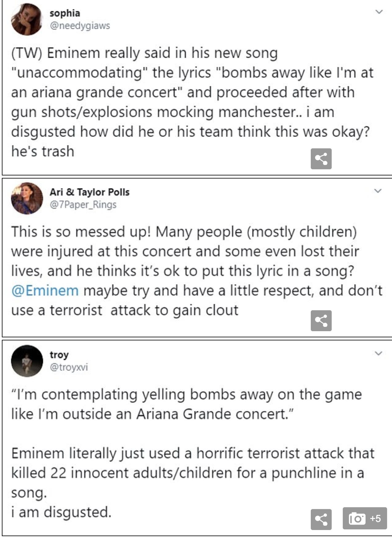The width and height of the screenshot is (392, 538).
Task: Open Ari & Taylor Polls profile picture
Action: [27, 198]
